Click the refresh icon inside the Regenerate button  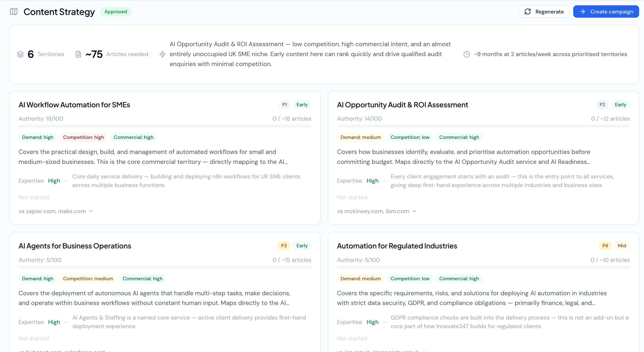coord(528,11)
